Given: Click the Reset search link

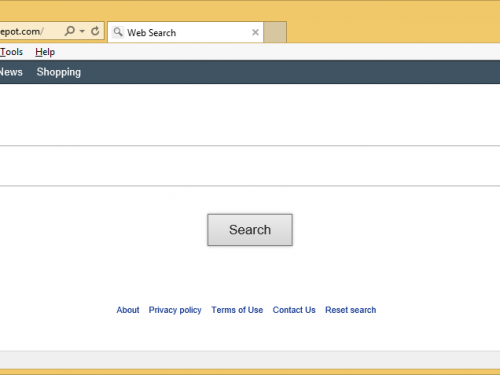Looking at the screenshot, I should [351, 310].
